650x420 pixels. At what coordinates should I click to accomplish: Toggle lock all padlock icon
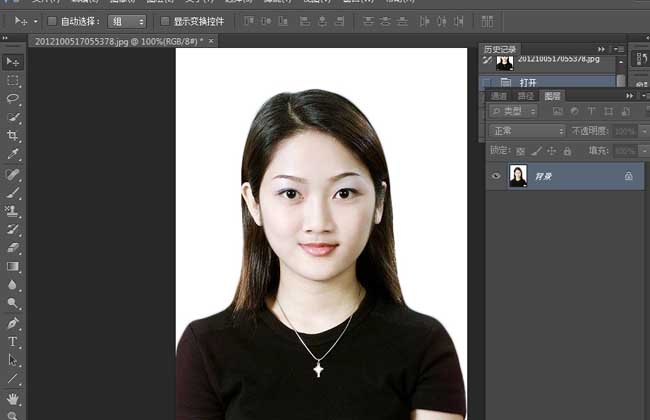(567, 151)
